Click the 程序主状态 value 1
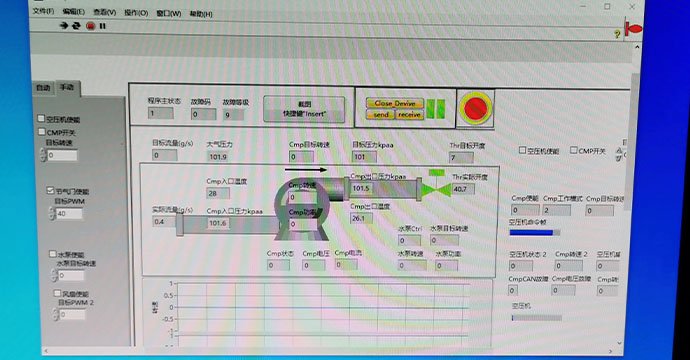 pos(161,113)
